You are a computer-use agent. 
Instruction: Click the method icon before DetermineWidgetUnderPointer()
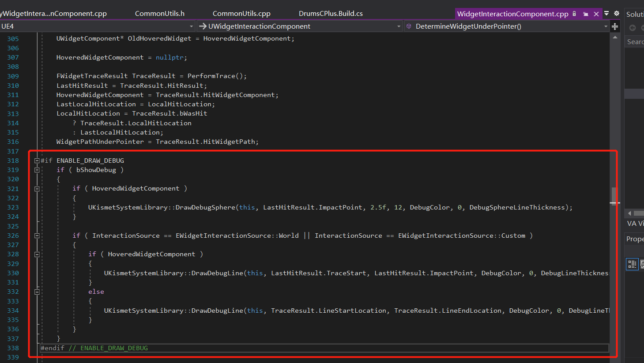tap(409, 26)
